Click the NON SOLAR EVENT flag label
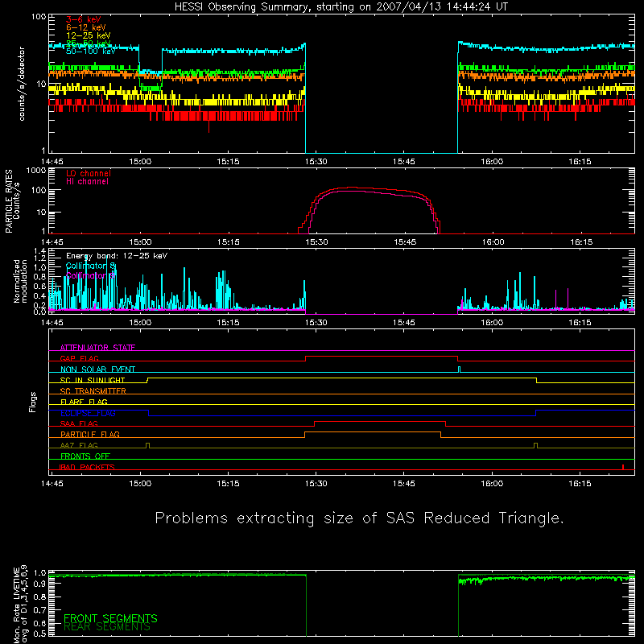Viewport: 644px width, 644px height. [x=97, y=369]
